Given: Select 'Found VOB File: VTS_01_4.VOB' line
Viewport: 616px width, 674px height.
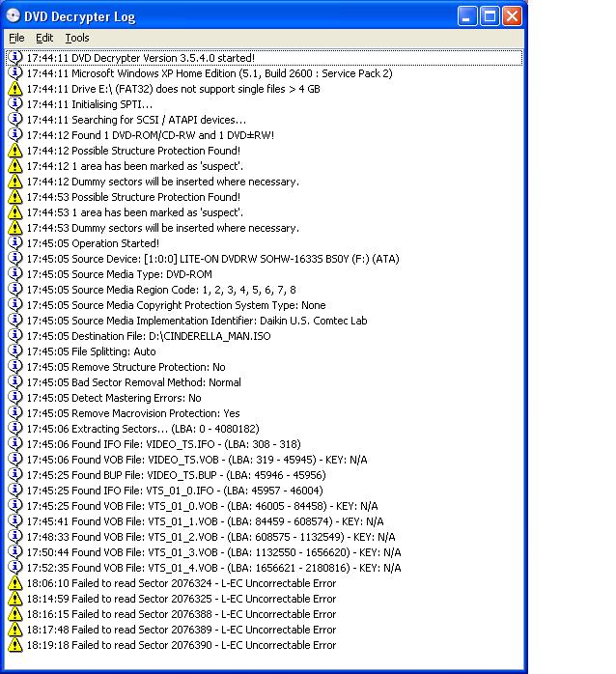Looking at the screenshot, I should point(213,568).
